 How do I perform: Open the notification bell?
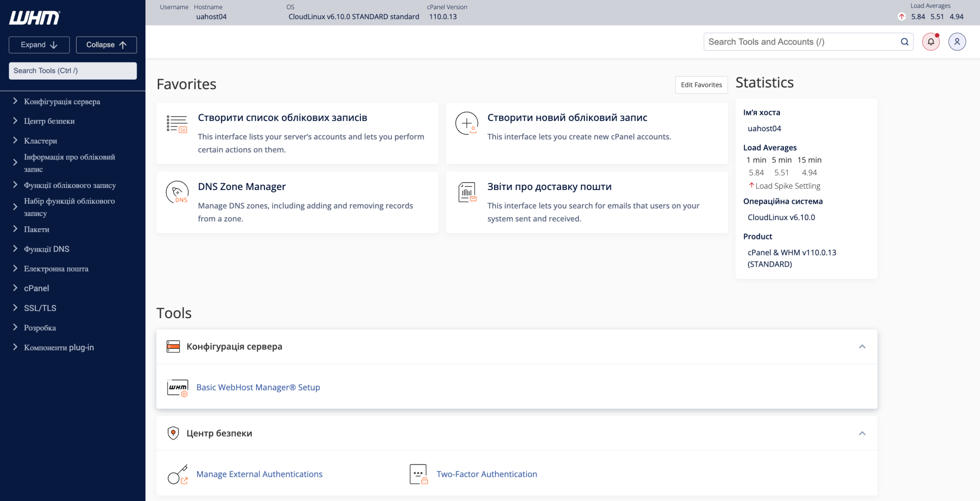click(930, 42)
